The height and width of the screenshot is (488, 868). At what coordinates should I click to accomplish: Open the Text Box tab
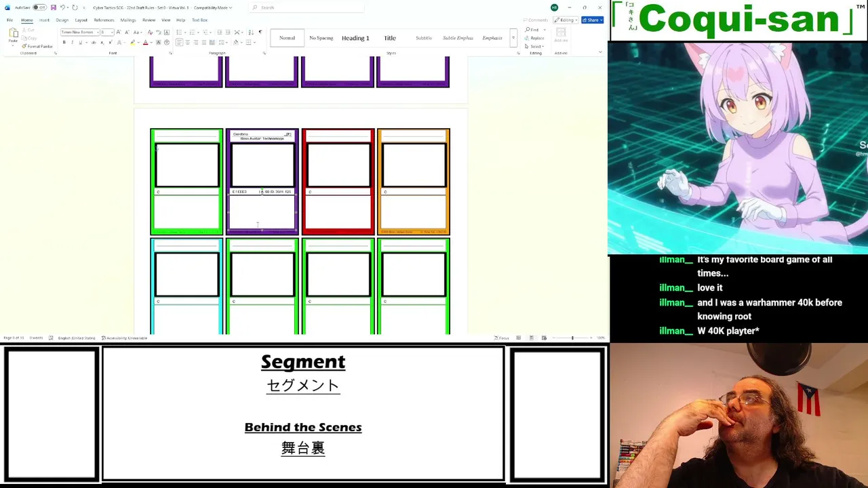pyautogui.click(x=199, y=20)
